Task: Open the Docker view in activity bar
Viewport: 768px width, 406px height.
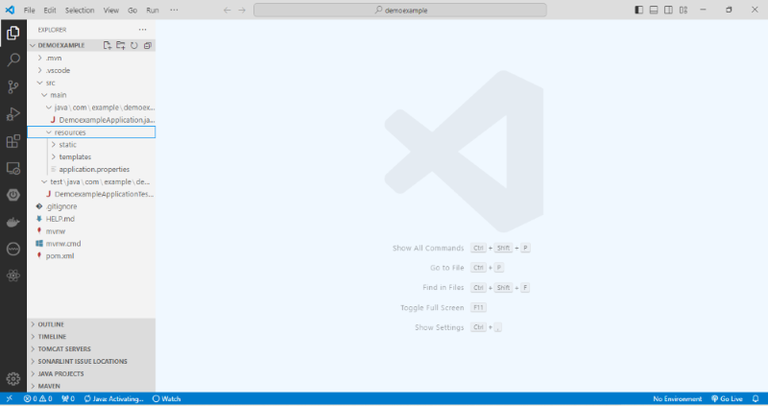Action: tap(13, 222)
